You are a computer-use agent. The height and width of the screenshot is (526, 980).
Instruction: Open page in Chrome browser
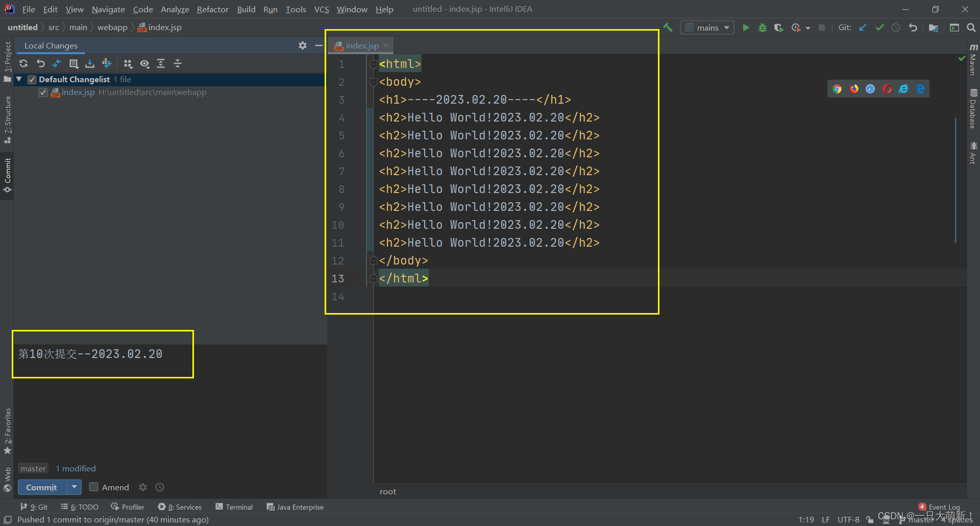click(837, 89)
